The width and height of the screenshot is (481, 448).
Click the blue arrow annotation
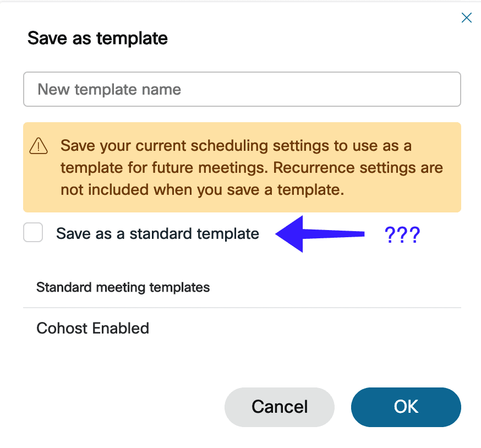(320, 234)
